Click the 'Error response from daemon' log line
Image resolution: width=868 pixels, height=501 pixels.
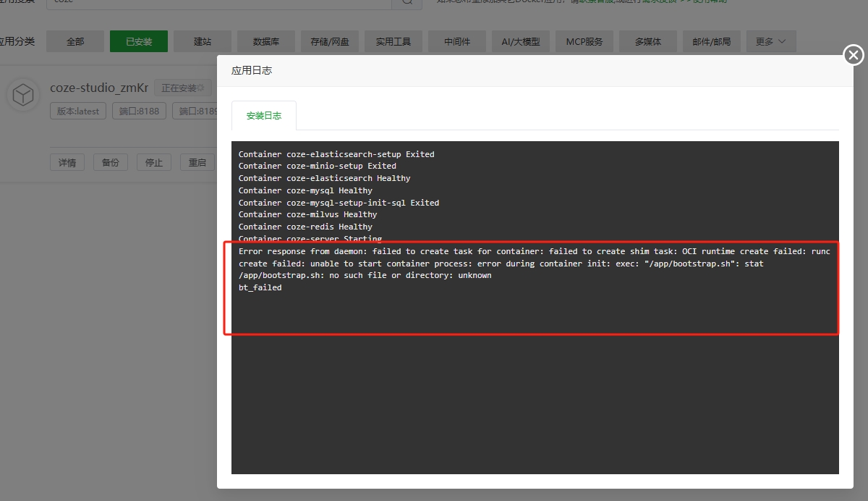tap(535, 251)
